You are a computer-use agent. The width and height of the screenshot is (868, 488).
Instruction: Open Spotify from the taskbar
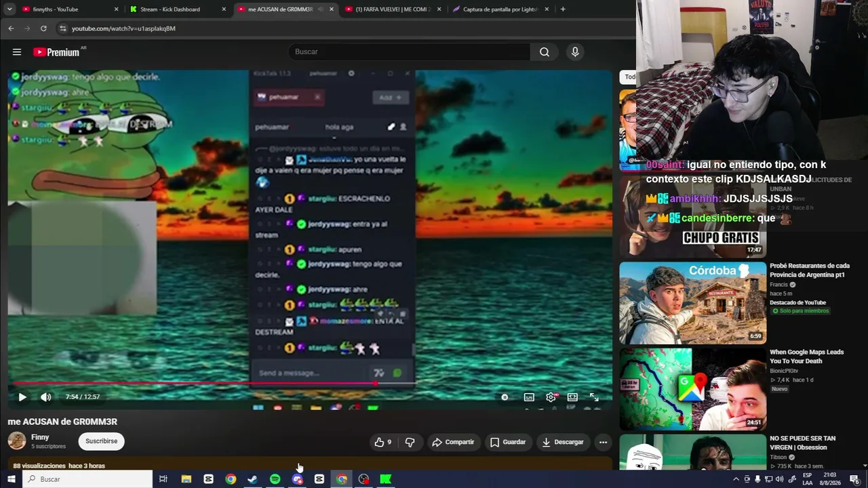point(275,479)
